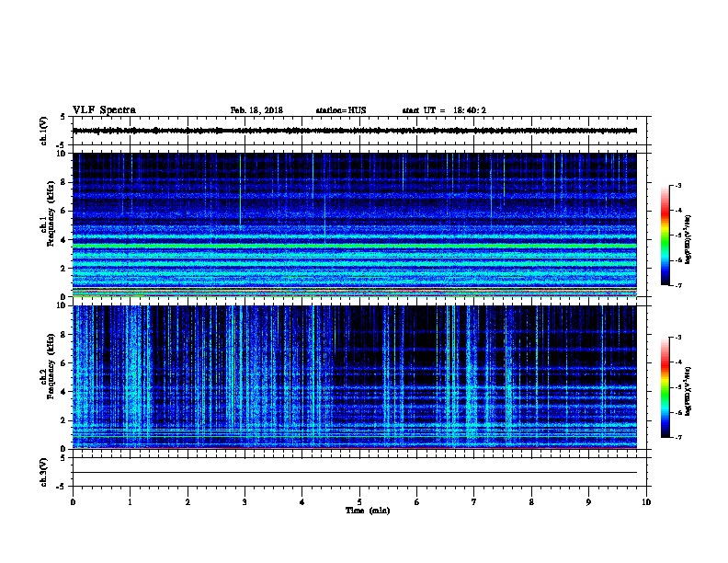Click the ch.1 spectrogram color bar
728x563 pixels.
pyautogui.click(x=665, y=236)
